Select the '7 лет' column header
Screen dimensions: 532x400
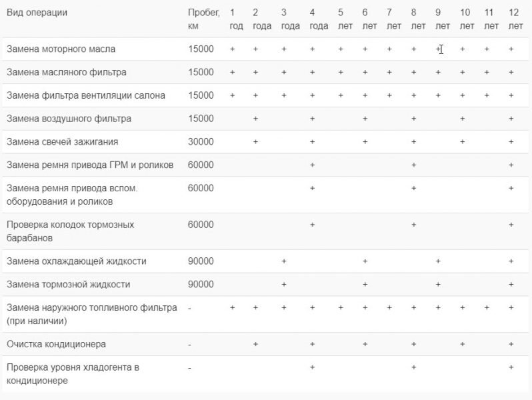394,19
